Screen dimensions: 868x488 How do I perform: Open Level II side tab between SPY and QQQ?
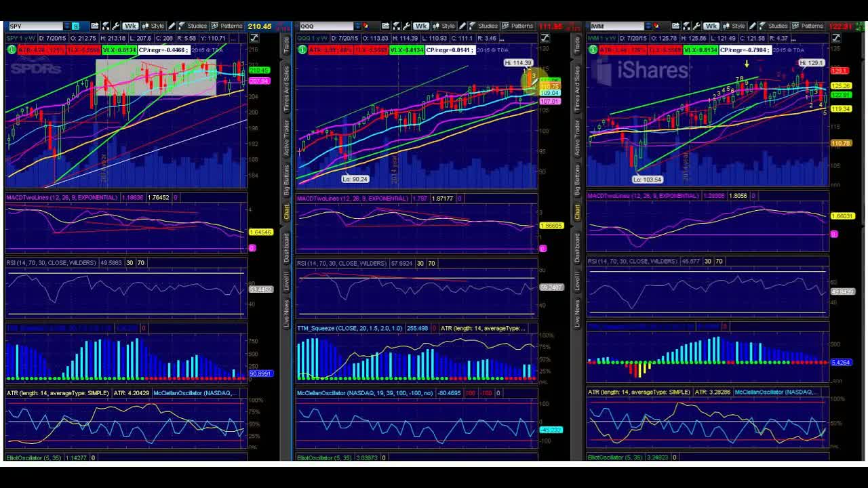click(286, 281)
